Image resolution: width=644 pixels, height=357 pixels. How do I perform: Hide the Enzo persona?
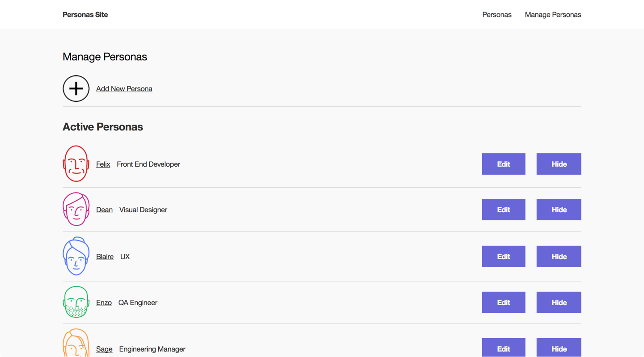(x=559, y=302)
